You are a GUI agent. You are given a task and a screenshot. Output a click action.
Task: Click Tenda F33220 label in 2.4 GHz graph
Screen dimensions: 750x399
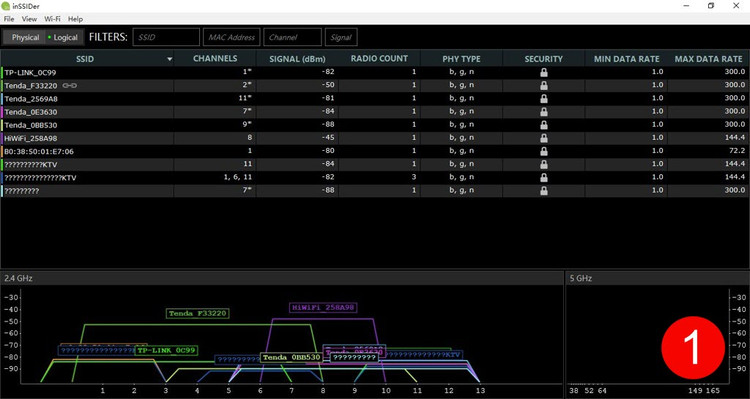pyautogui.click(x=198, y=314)
